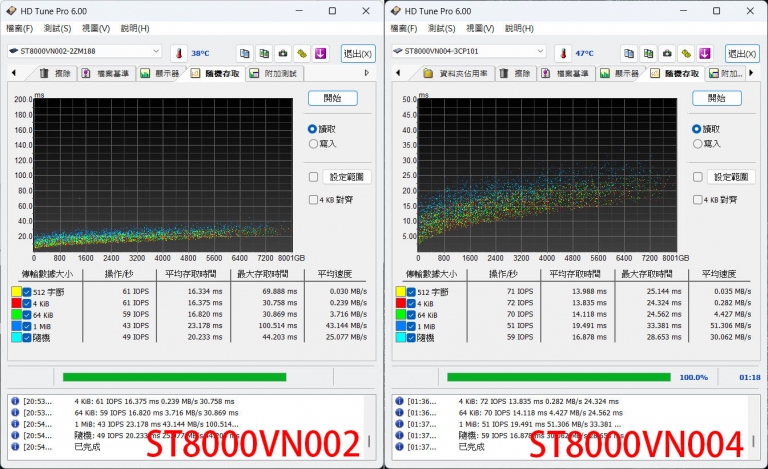Open drive dropdown ST8000VN004-3CP101
The image size is (768, 469).
point(468,51)
